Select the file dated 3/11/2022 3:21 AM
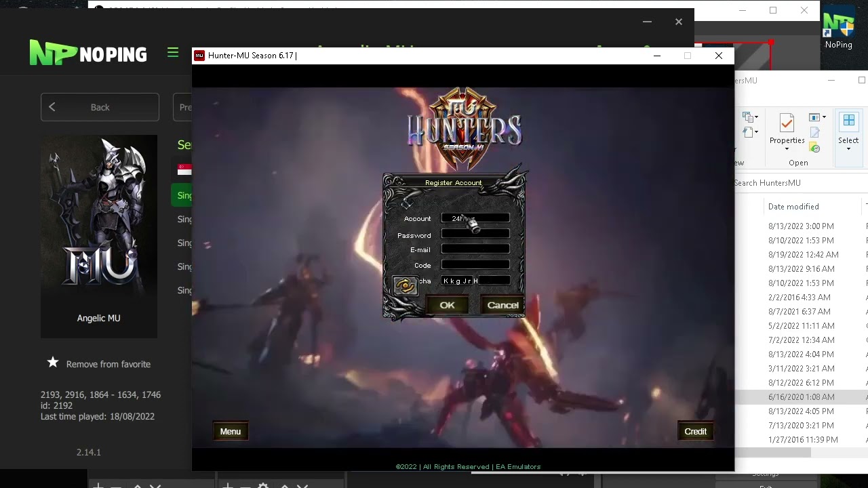868x488 pixels. [x=801, y=369]
